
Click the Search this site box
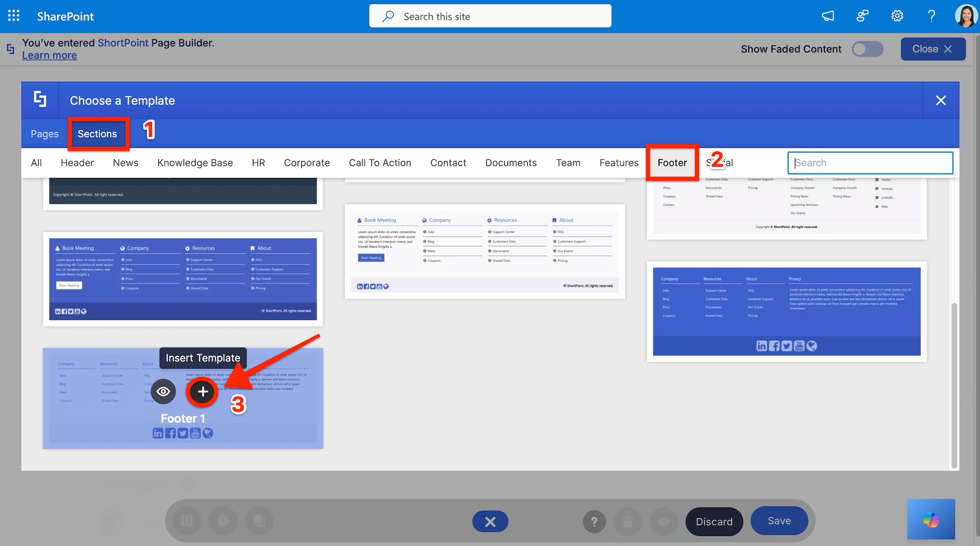(x=490, y=16)
